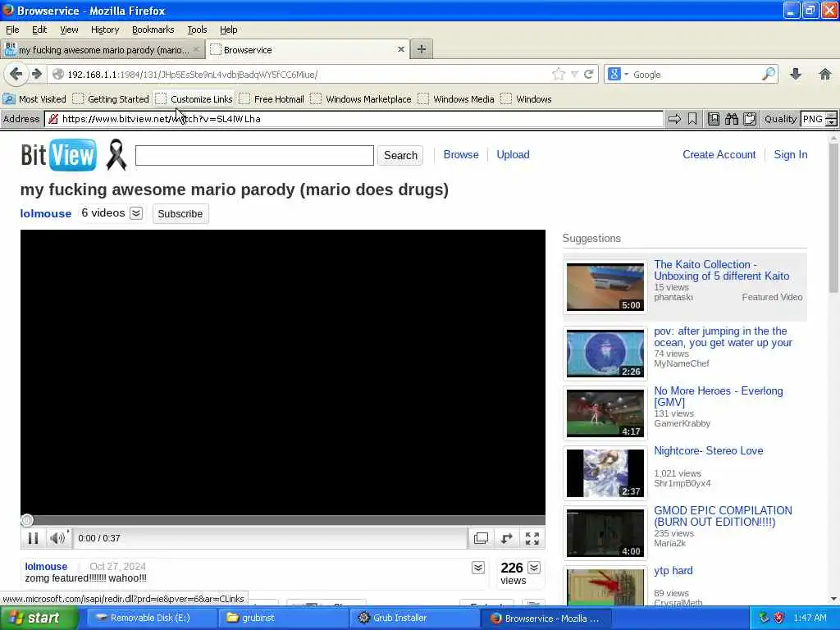
Task: Open the Tools menu
Action: 197,30
